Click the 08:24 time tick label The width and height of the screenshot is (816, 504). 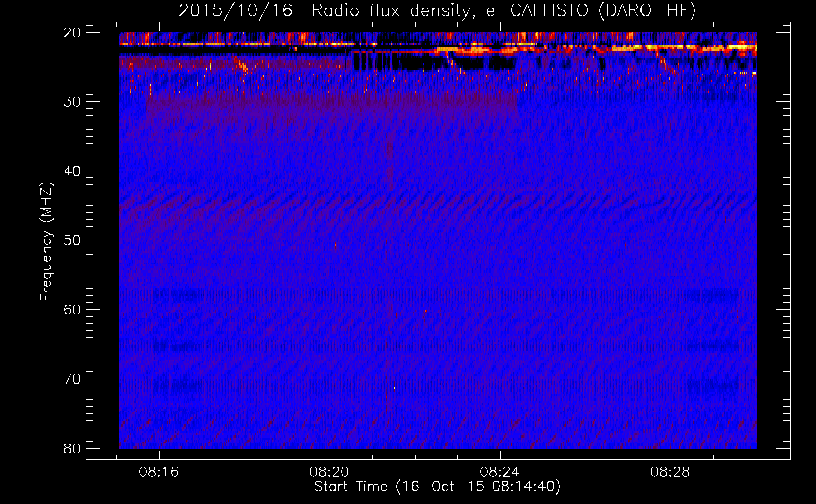coord(500,472)
